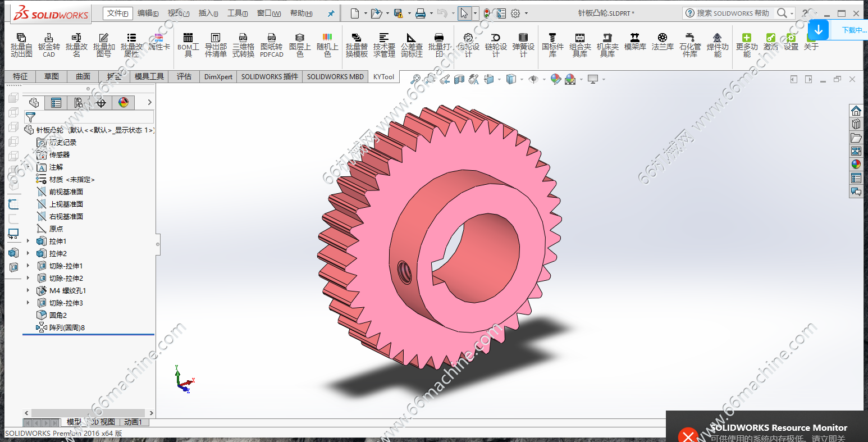Open the 三维格式转换 3D format converter
The image size is (868, 442).
[243, 44]
